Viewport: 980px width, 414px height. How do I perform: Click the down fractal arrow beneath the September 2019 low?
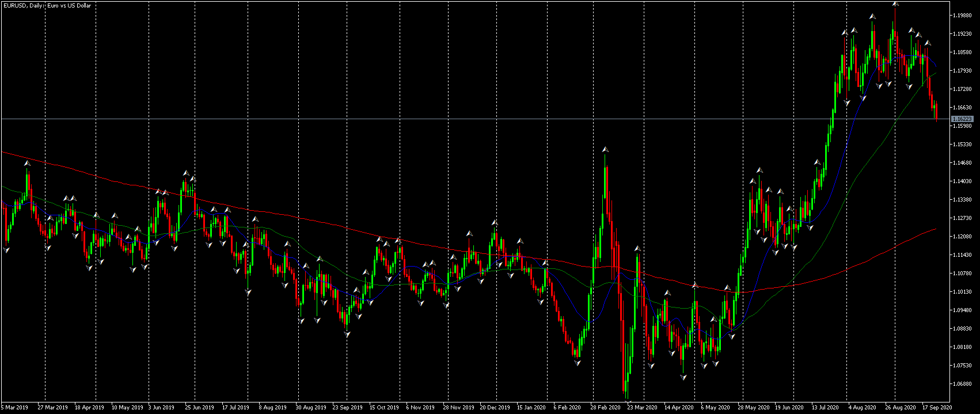click(347, 334)
